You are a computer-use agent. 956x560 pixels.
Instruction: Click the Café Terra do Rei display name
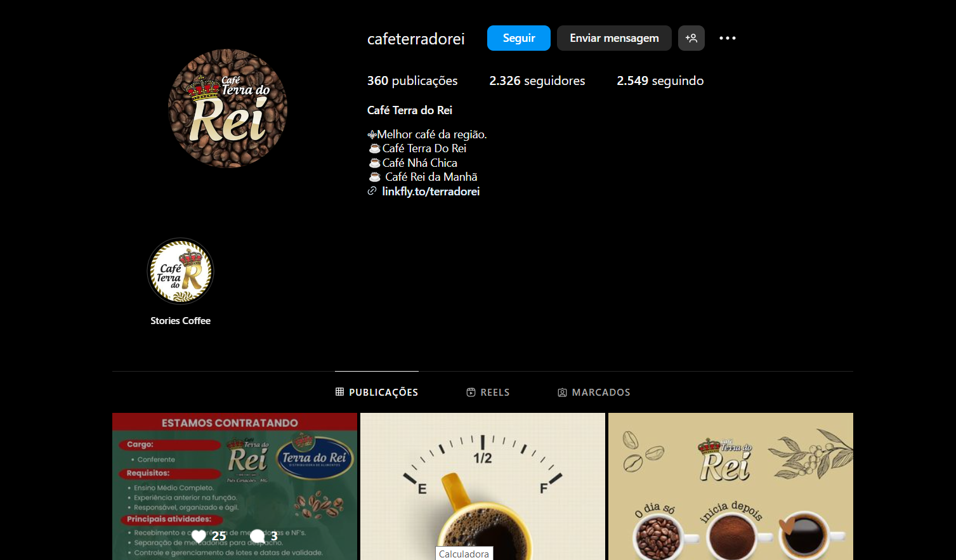(410, 110)
